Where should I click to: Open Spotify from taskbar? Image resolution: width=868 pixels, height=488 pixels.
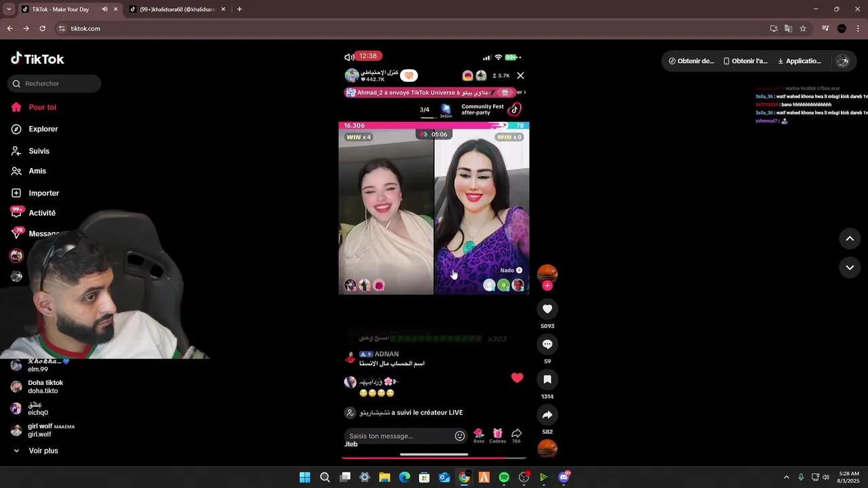coord(504,477)
